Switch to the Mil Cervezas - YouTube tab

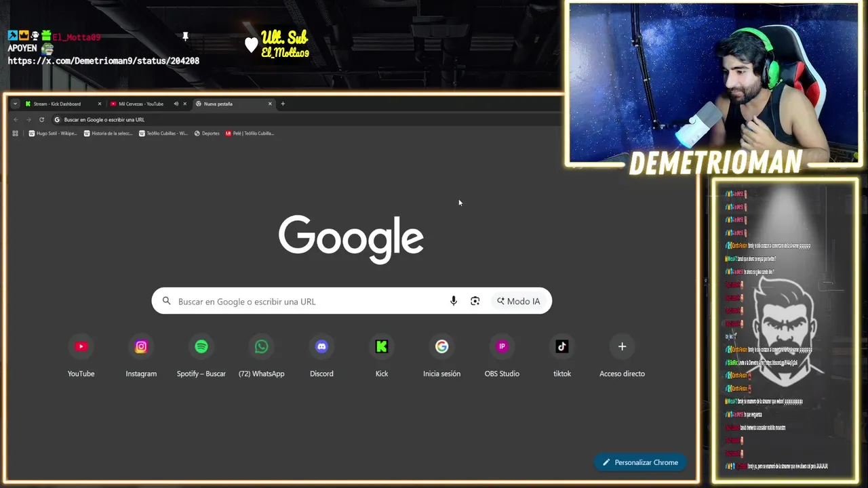148,104
